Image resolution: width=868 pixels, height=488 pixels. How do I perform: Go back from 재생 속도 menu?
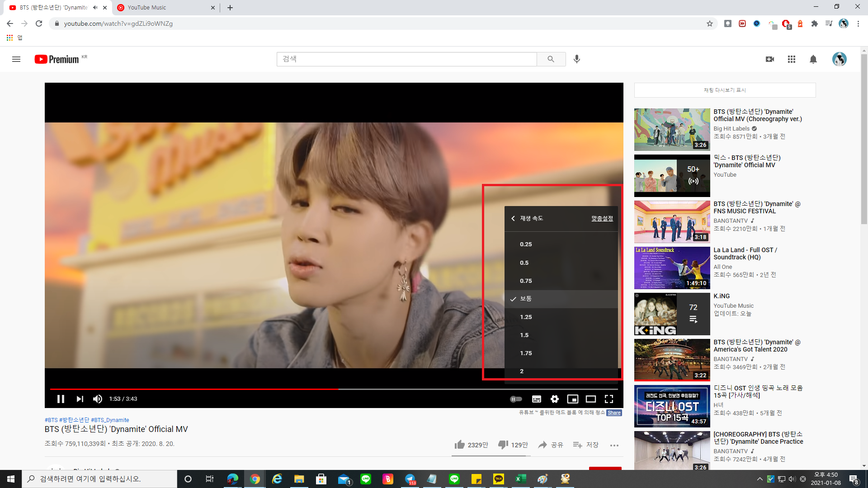coord(513,219)
